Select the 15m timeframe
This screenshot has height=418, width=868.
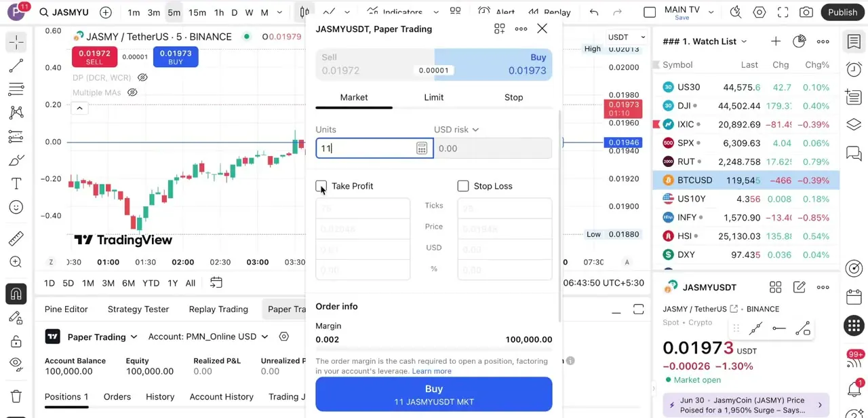pyautogui.click(x=197, y=12)
